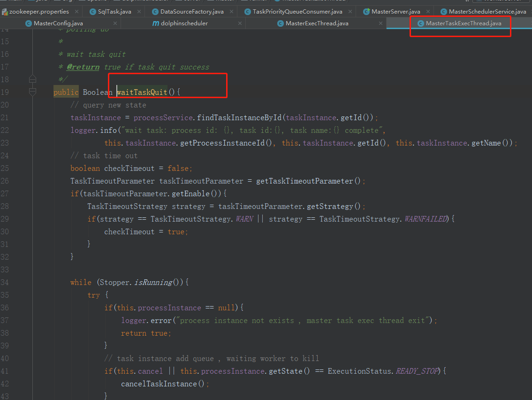
Task: Click the getProcessInstanceId() call
Action: tap(226, 143)
